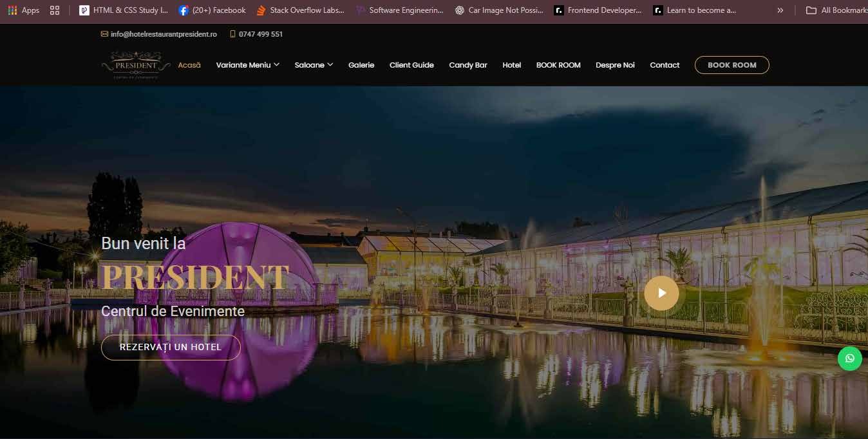Viewport: 868px width, 439px height.
Task: Click Centrul de Evenimente text
Action: click(173, 312)
